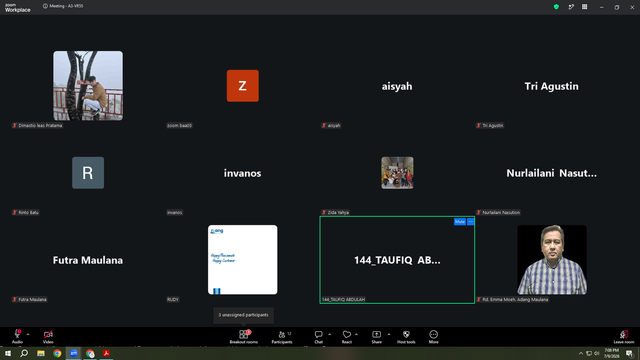The height and width of the screenshot is (360, 640).
Task: Open first Google Chrome taskbar icon
Action: tap(57, 353)
